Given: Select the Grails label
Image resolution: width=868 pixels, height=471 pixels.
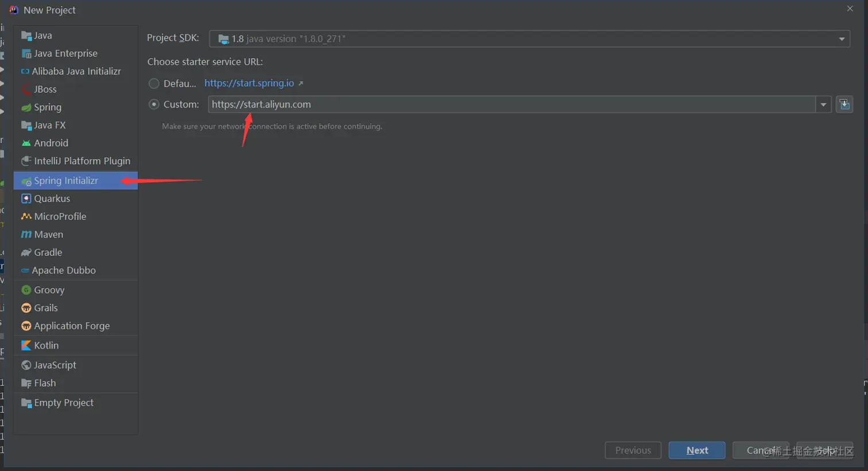Looking at the screenshot, I should (46, 308).
